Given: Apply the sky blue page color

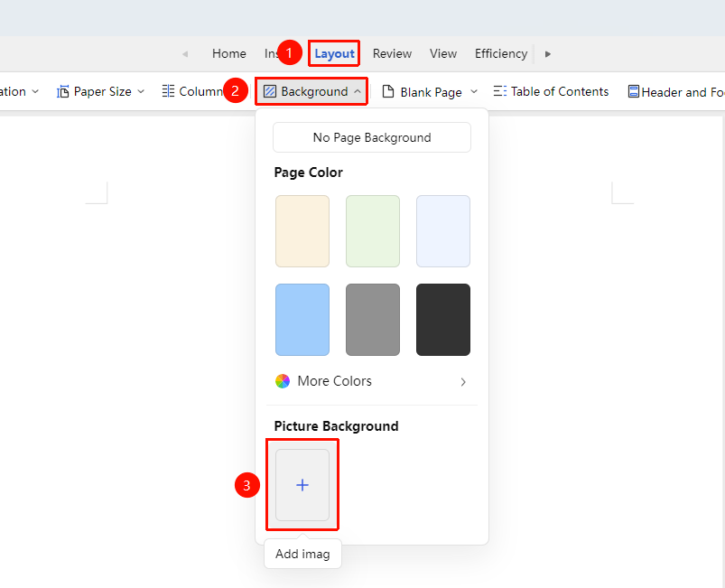Looking at the screenshot, I should point(302,320).
